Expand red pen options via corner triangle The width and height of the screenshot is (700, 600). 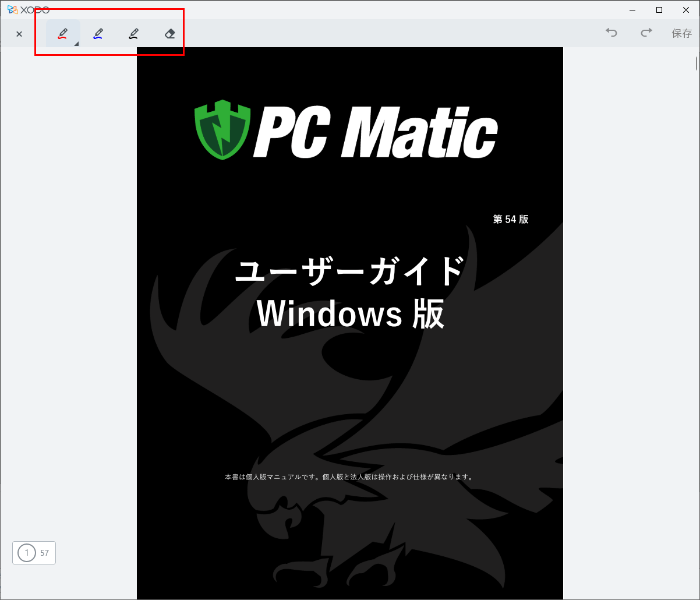[x=76, y=44]
